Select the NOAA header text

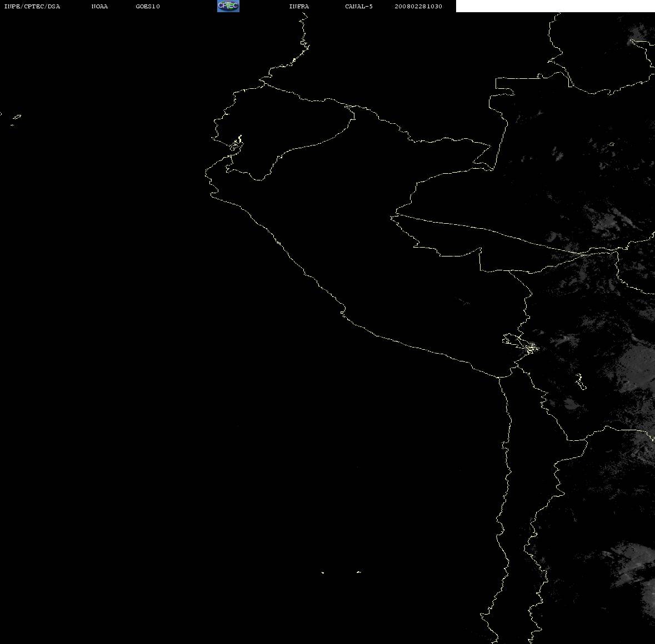point(99,6)
